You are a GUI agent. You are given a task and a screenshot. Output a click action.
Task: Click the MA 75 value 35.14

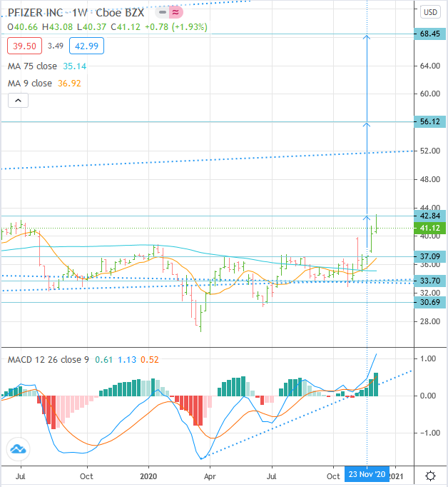coord(75,66)
